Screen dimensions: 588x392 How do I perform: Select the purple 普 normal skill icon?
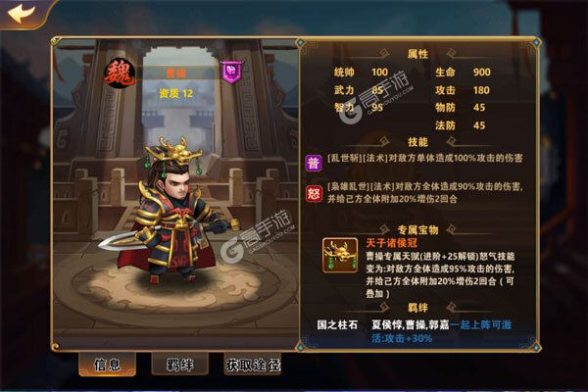(314, 164)
